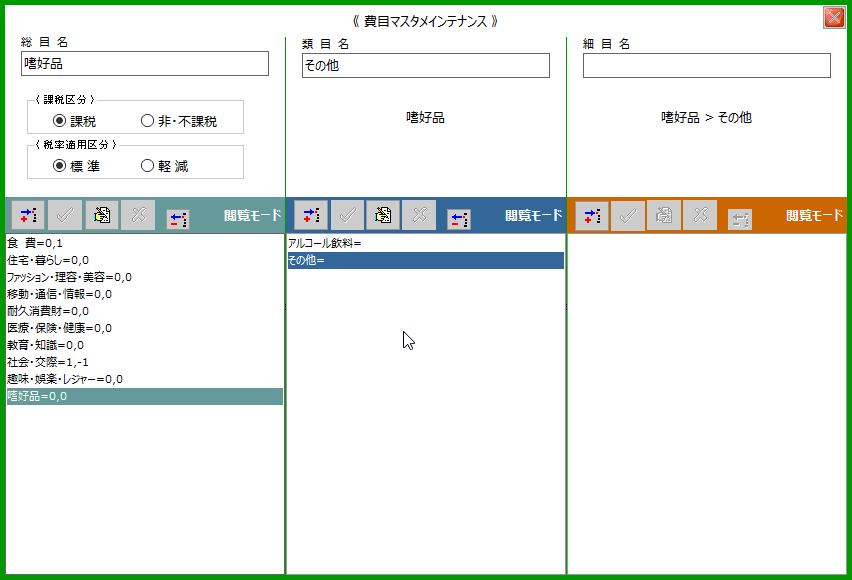Select highlighted row 嗜好品=0,0
Image resolution: width=852 pixels, height=580 pixels.
[145, 396]
